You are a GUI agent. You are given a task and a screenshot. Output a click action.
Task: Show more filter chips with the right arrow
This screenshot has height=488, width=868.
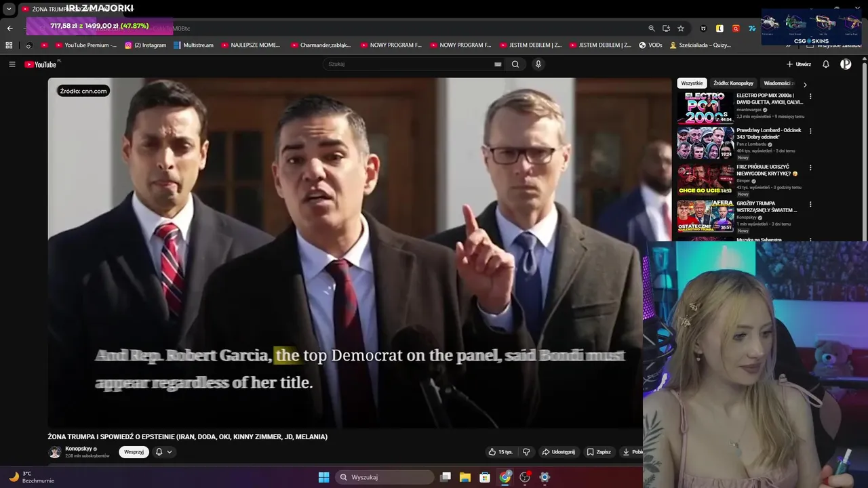click(805, 84)
